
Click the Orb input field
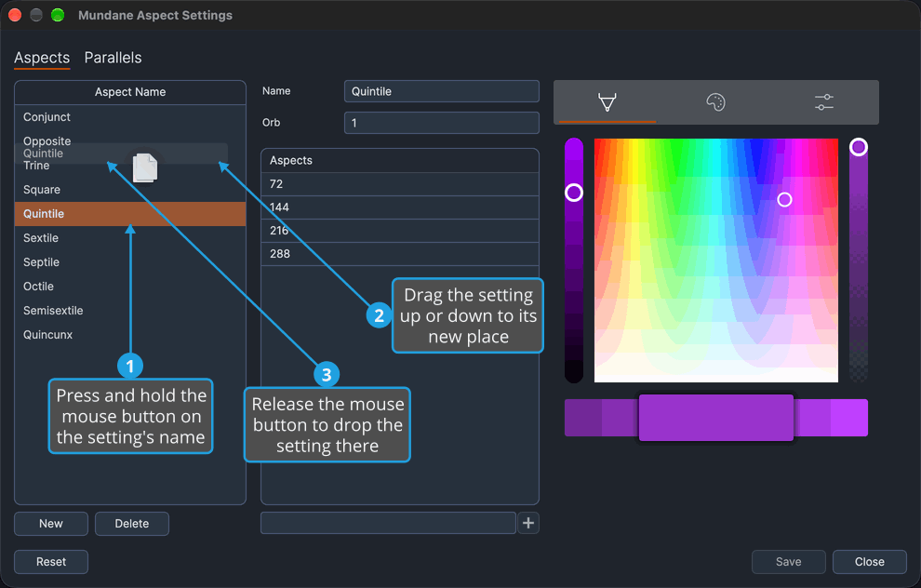[x=442, y=123]
